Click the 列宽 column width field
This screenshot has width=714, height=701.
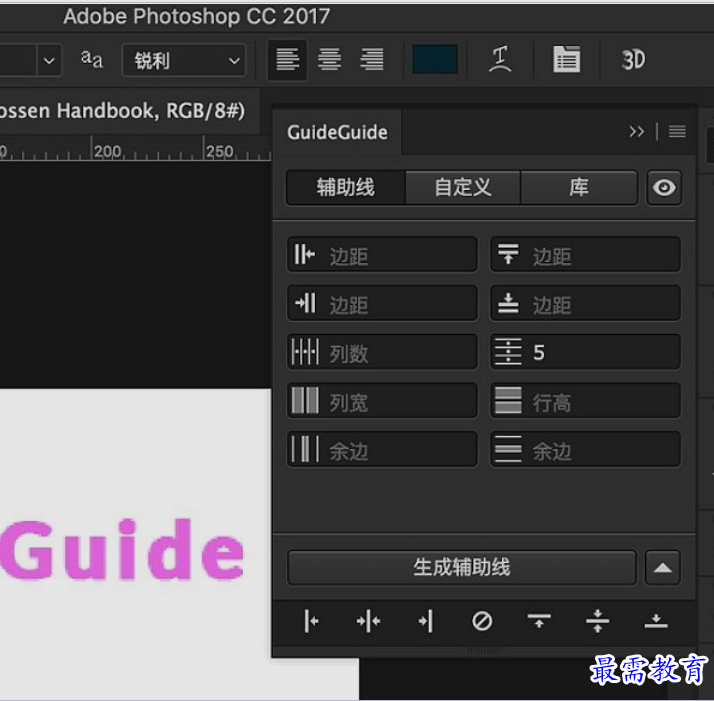pyautogui.click(x=382, y=401)
